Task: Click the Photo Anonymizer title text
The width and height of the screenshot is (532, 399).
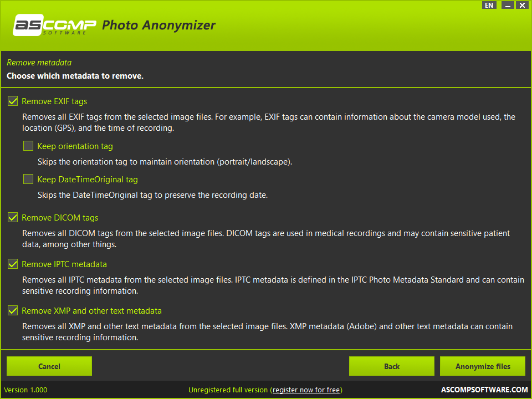Action: [159, 25]
